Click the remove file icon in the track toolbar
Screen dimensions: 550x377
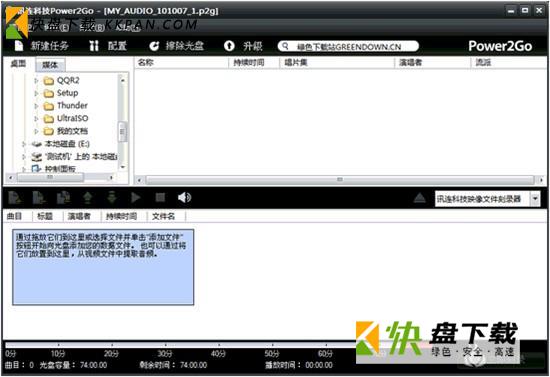coord(39,198)
